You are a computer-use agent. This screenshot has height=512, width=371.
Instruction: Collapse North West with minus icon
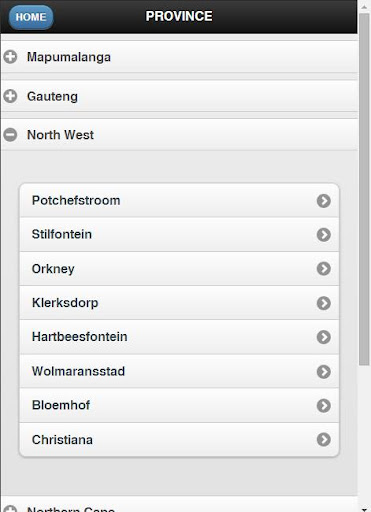click(10, 135)
